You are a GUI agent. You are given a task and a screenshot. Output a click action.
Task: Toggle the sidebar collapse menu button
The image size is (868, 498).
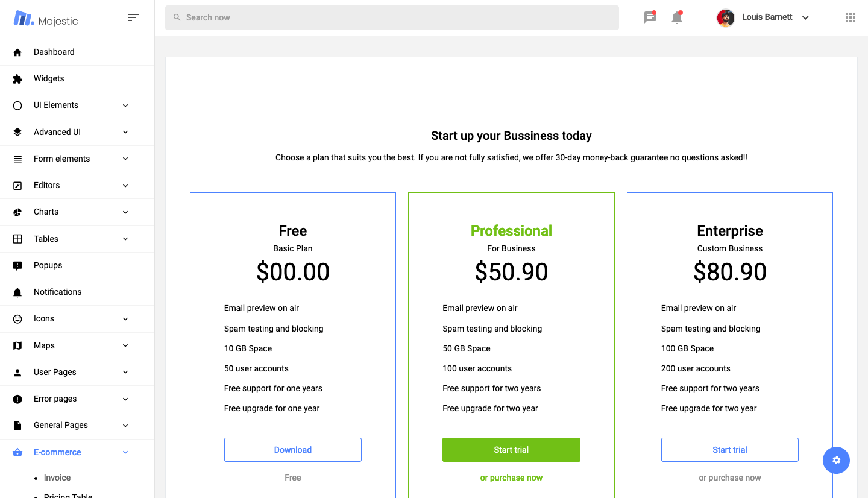134,17
